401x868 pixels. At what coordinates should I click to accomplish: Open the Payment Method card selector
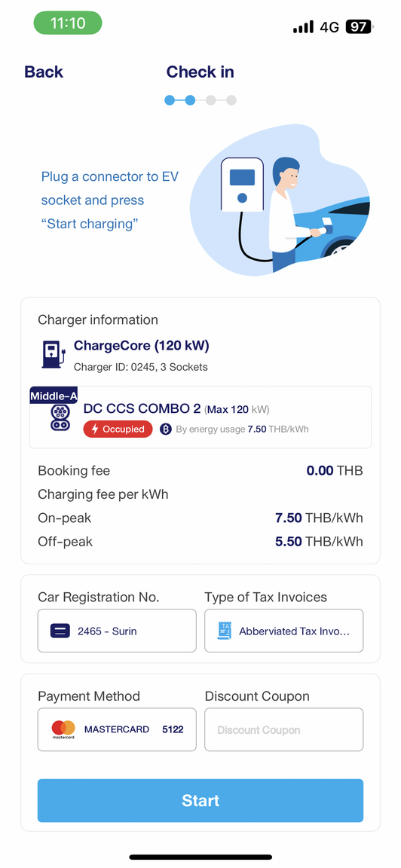117,729
